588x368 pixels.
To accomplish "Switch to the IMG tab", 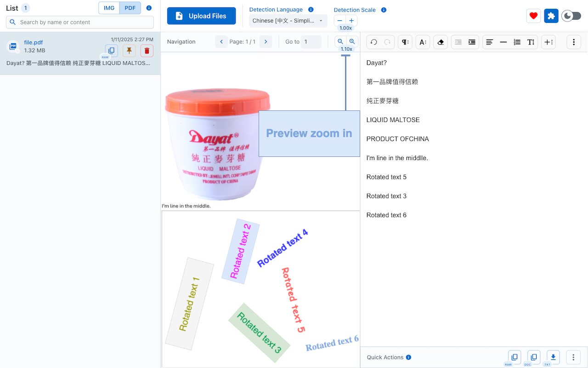I will (x=109, y=8).
